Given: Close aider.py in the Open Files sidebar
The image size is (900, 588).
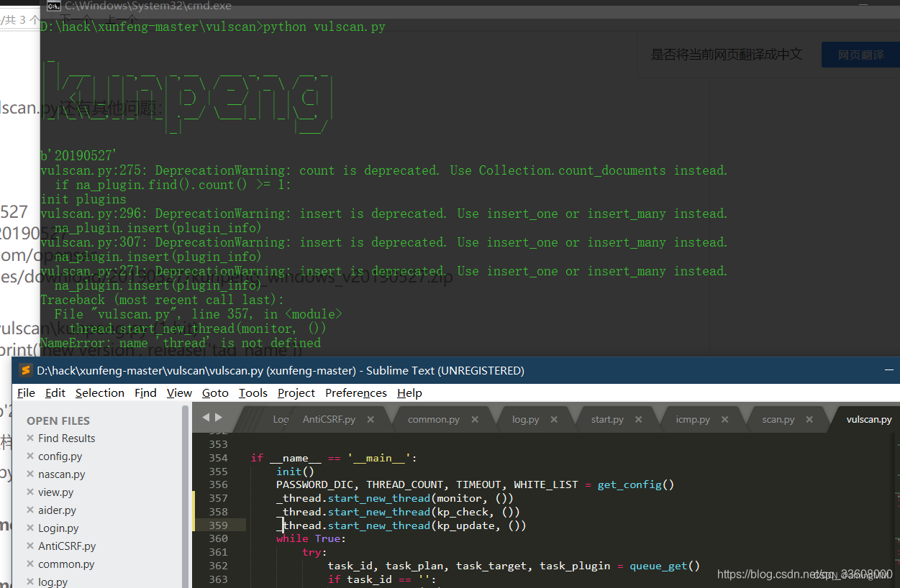Looking at the screenshot, I should coord(30,510).
